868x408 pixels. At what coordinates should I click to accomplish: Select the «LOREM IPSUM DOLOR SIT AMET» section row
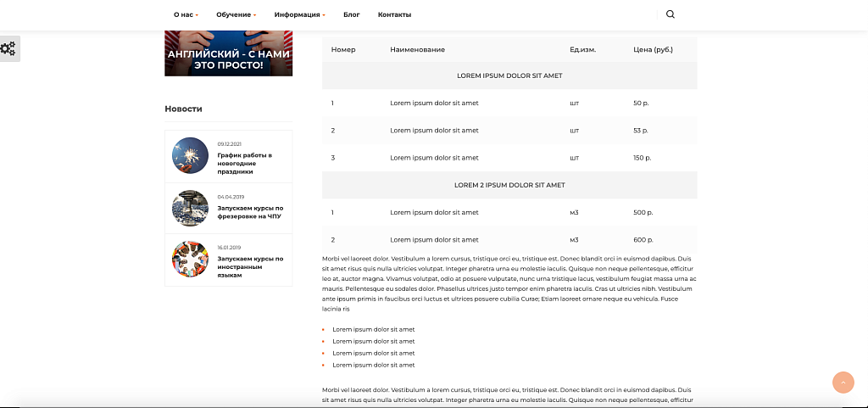tap(509, 75)
